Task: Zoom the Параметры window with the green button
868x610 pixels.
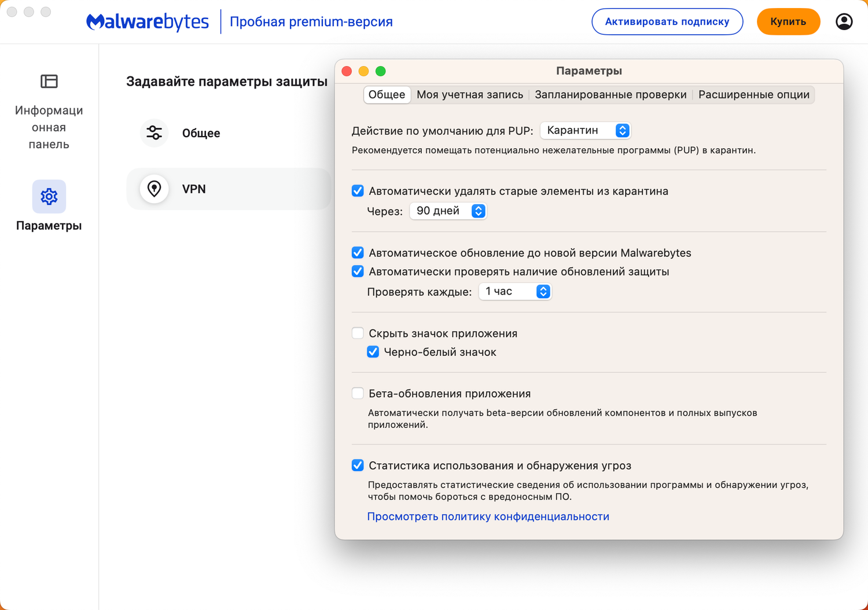Action: [x=380, y=71]
